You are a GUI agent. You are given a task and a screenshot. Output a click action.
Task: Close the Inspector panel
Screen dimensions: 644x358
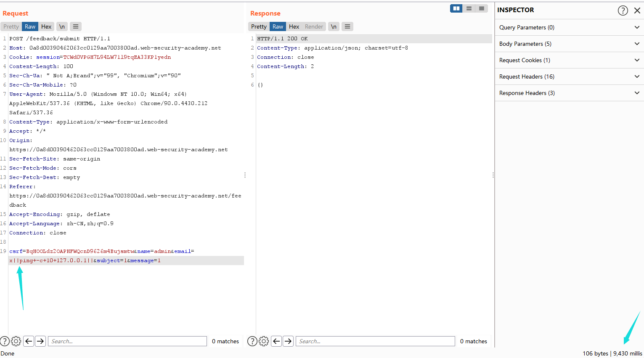(637, 11)
